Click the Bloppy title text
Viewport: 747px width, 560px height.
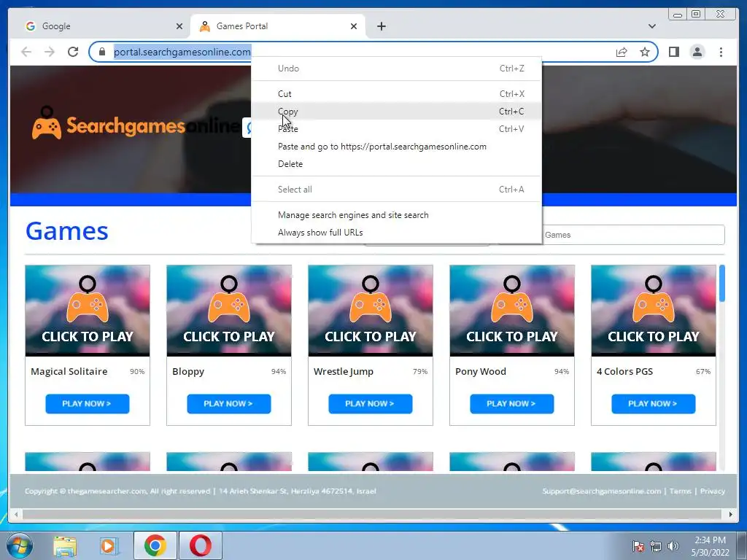(x=188, y=372)
